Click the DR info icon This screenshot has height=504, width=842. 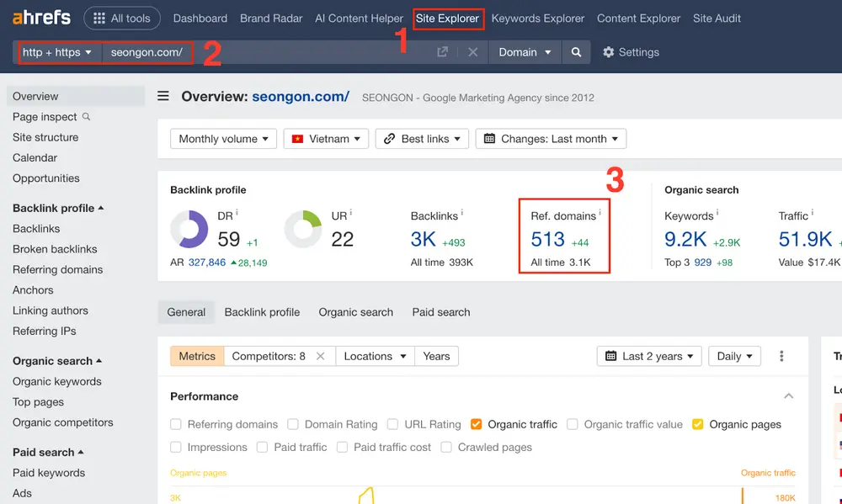tap(237, 213)
